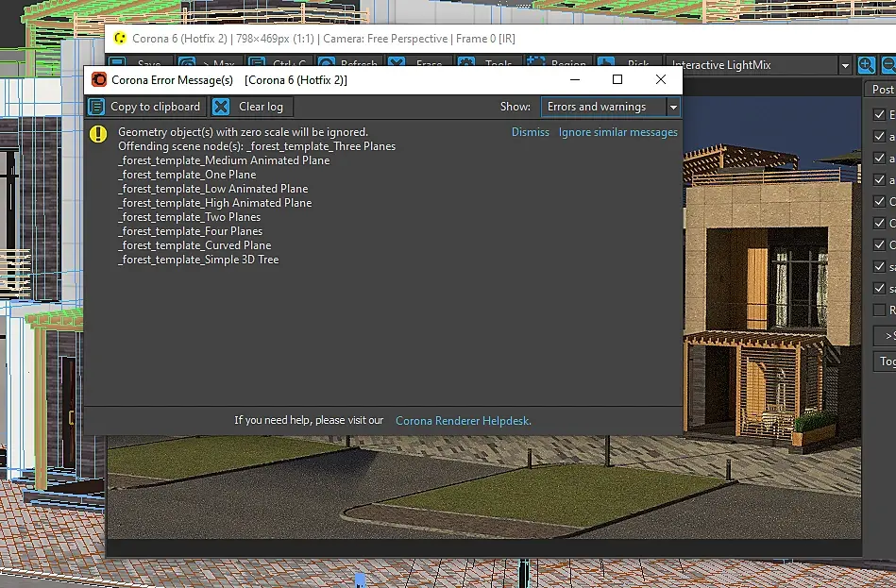This screenshot has height=588, width=896.
Task: Click the Erase button in VFB toolbar
Action: (420, 61)
